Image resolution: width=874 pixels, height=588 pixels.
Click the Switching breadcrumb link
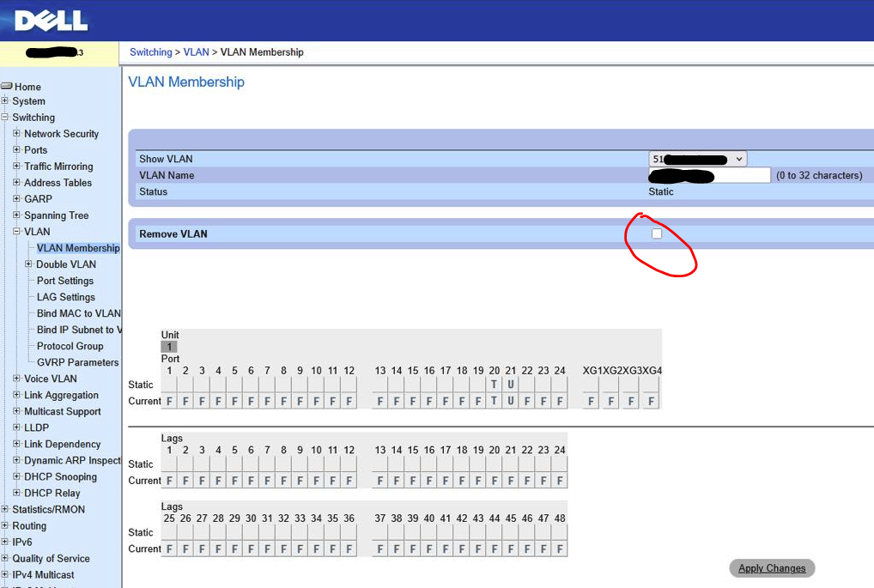150,52
